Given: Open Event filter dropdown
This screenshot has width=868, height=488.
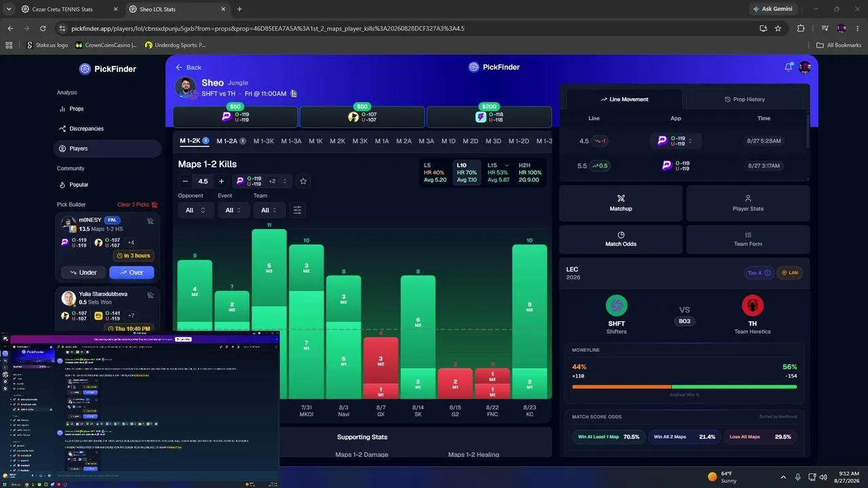Looking at the screenshot, I should pyautogui.click(x=234, y=210).
